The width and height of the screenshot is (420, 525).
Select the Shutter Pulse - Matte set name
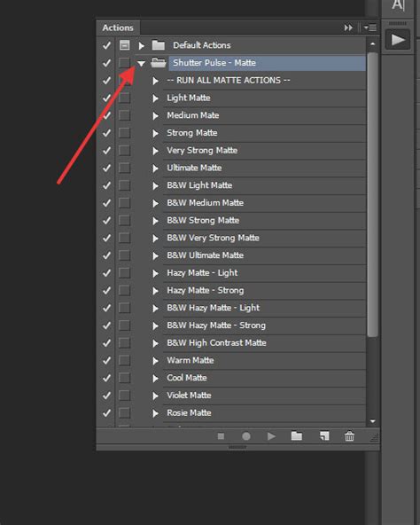[x=214, y=63]
